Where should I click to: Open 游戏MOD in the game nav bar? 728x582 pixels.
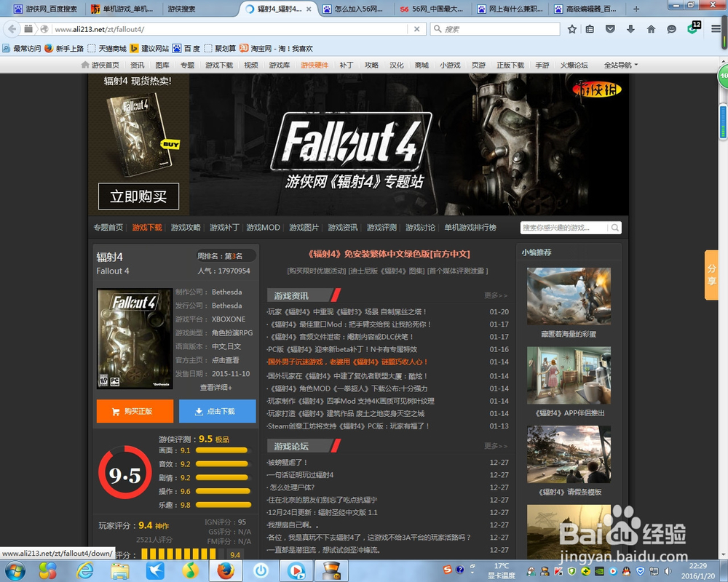click(x=263, y=228)
